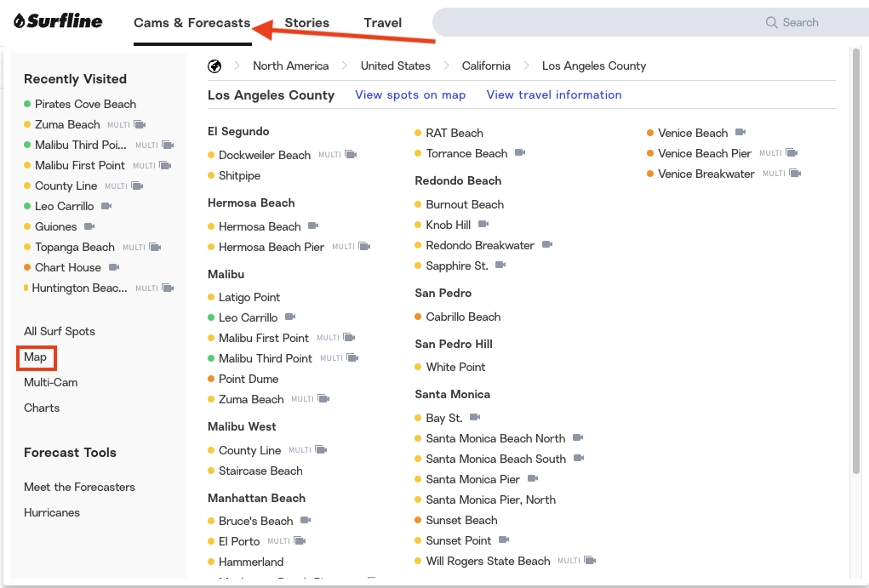Go to California in breadcrumb
Screen dimensions: 869x588
pos(486,66)
